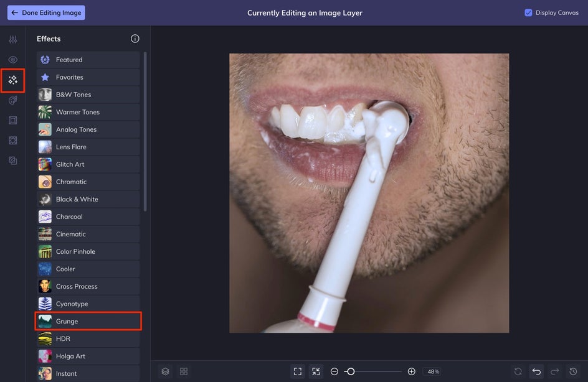Viewport: 588px width, 382px height.
Task: Open the Instant effects category
Action: tap(88, 373)
